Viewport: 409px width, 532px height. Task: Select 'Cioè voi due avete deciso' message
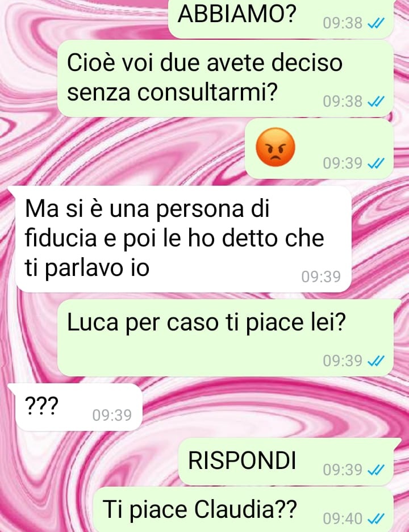226,79
